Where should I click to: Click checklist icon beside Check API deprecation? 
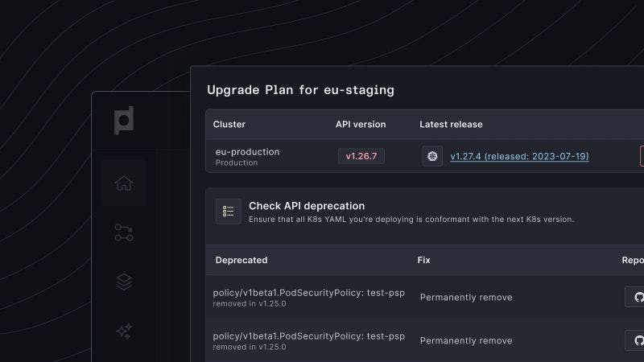tap(229, 211)
